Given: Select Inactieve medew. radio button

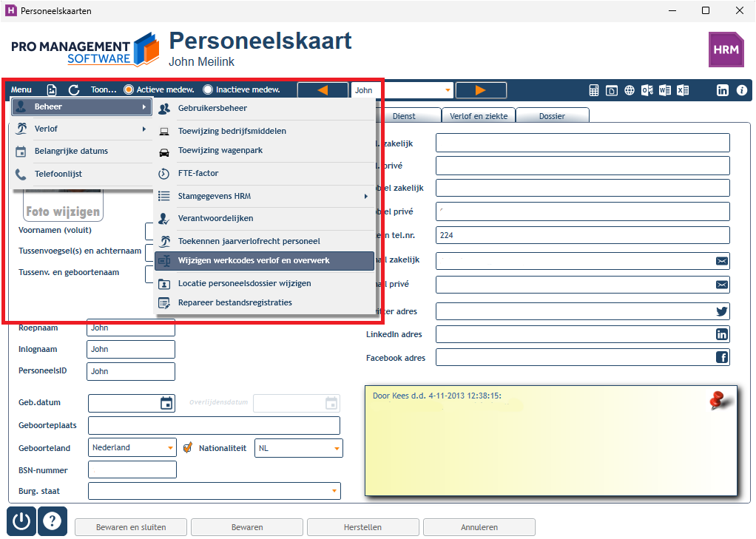Looking at the screenshot, I should pos(208,89).
